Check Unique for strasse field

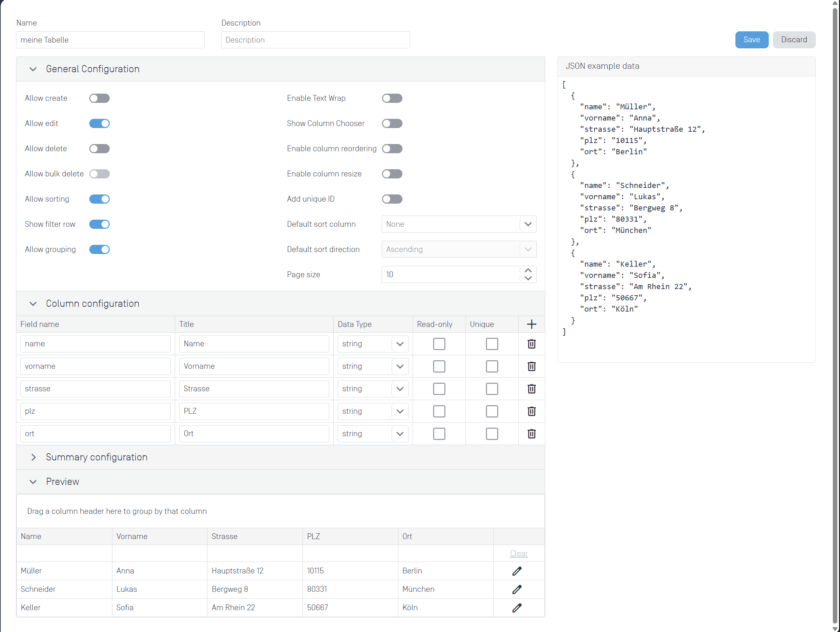492,389
